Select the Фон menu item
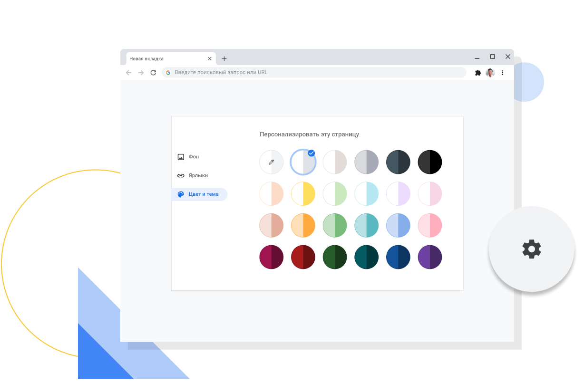The image size is (584, 392). (x=194, y=157)
